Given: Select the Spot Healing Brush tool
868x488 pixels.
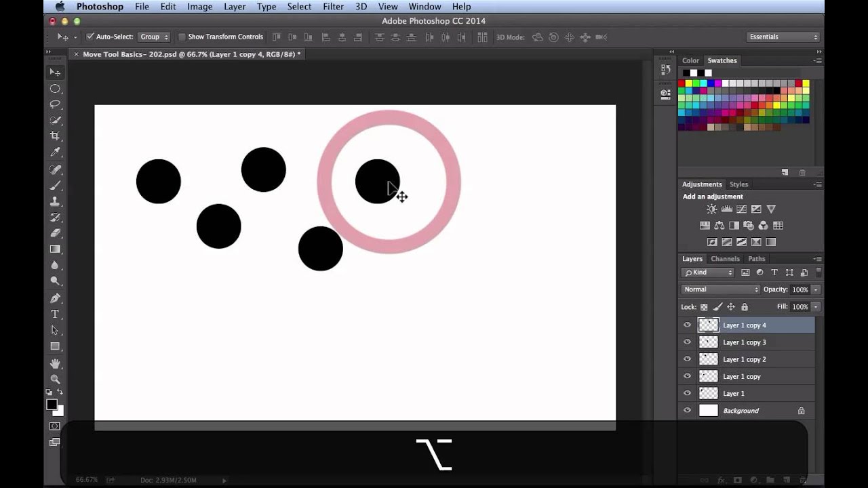Looking at the screenshot, I should click(55, 169).
